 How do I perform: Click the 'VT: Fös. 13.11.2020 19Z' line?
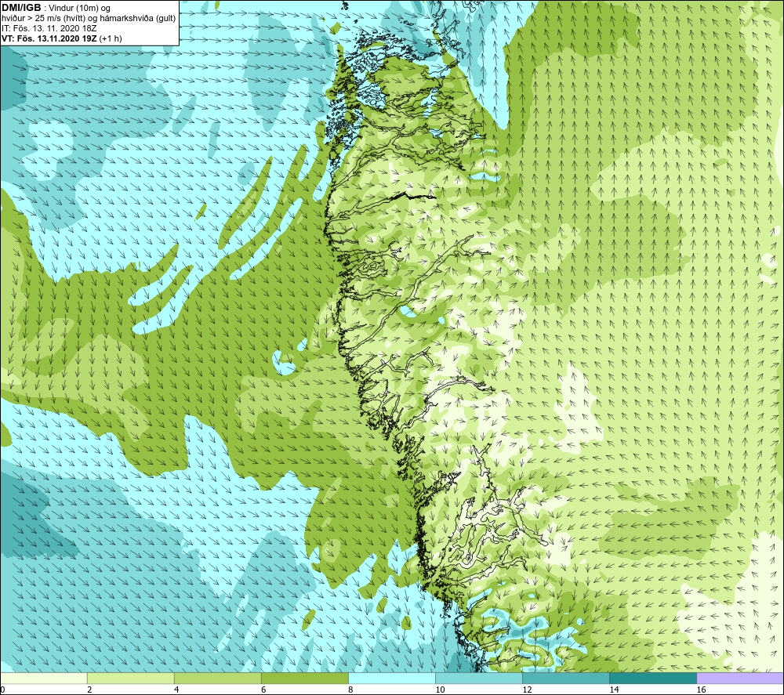click(61, 38)
